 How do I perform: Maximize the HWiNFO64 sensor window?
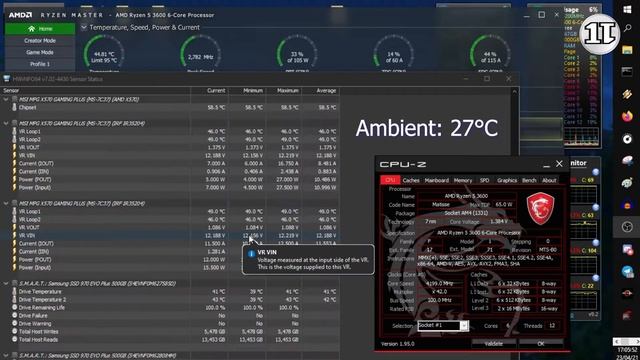click(487, 79)
